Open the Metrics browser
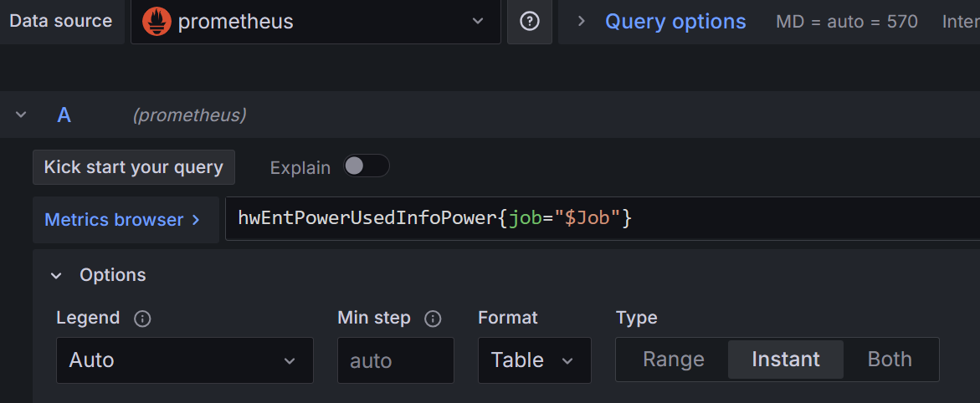The width and height of the screenshot is (980, 403). pyautogui.click(x=122, y=220)
